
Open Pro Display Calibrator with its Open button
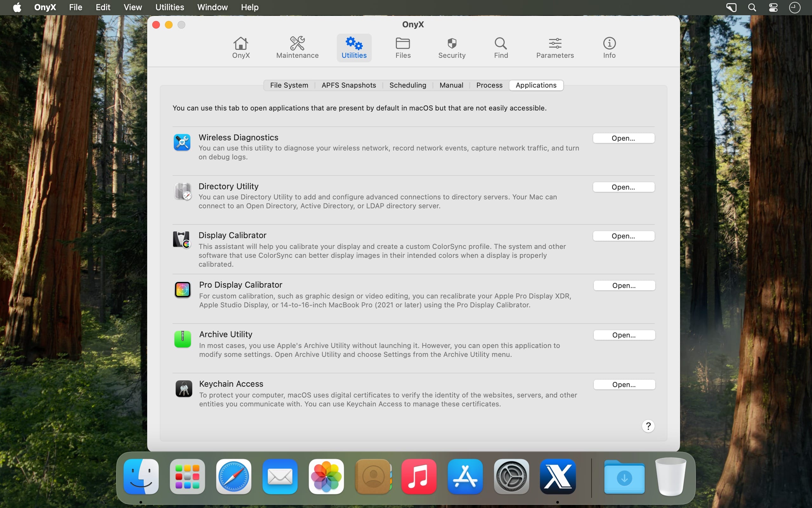tap(624, 285)
